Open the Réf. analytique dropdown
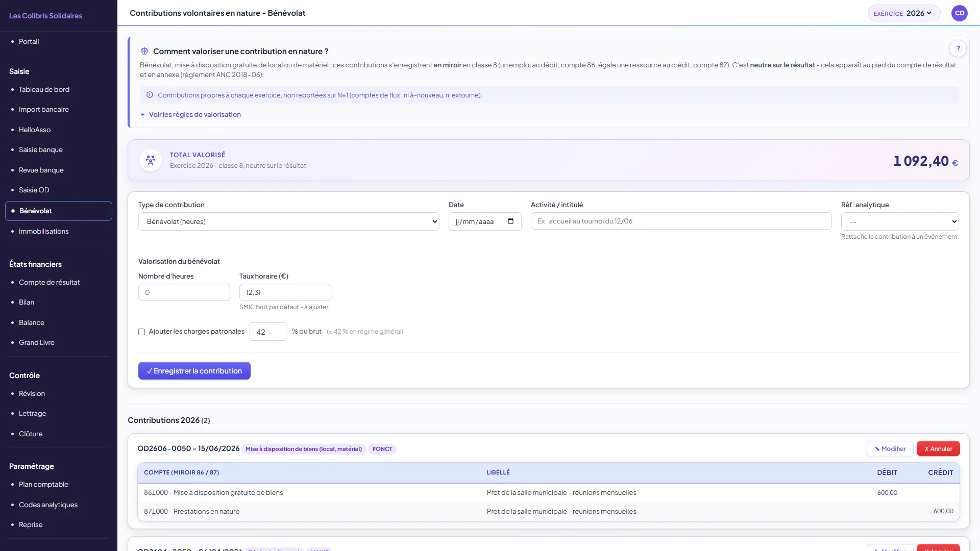Image resolution: width=980 pixels, height=551 pixels. click(900, 221)
